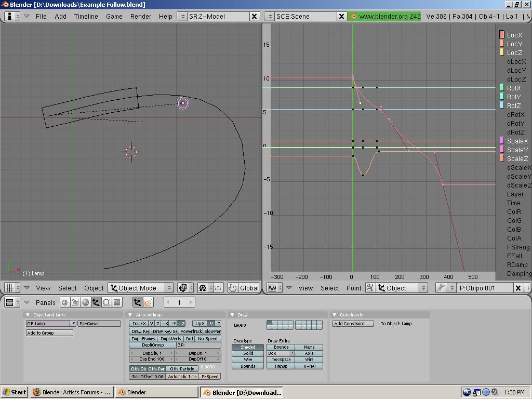Toggle the DupliFrames option

point(143,339)
